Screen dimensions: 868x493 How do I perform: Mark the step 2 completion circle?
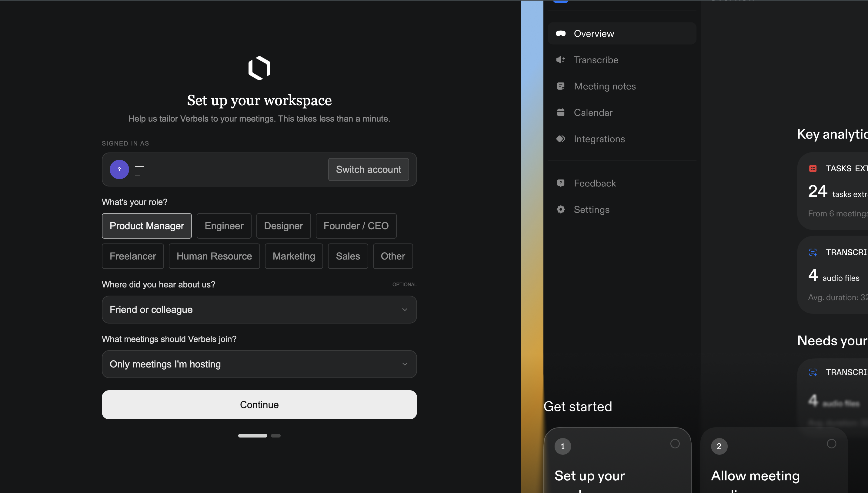[831, 444]
